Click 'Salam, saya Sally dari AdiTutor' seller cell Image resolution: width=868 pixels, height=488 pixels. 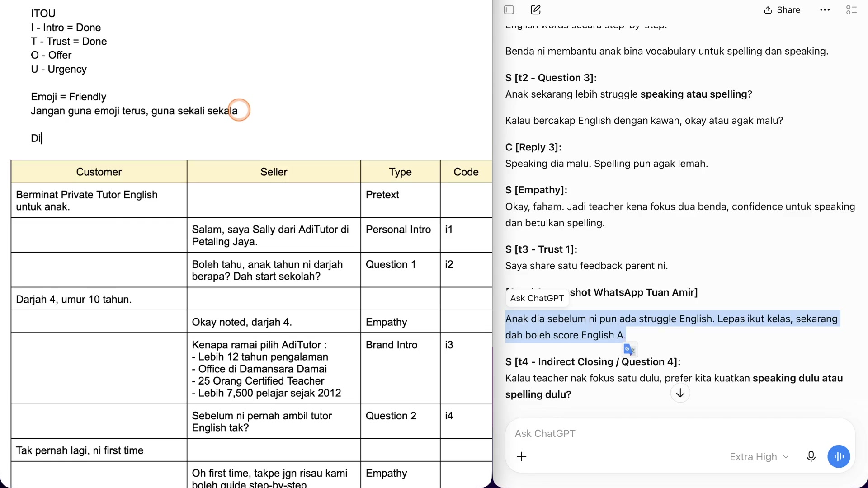point(274,235)
